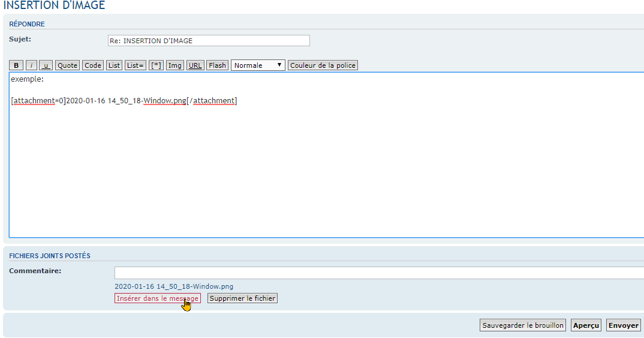This screenshot has width=644, height=338.
Task: Click into the Sujet text field
Action: (208, 41)
